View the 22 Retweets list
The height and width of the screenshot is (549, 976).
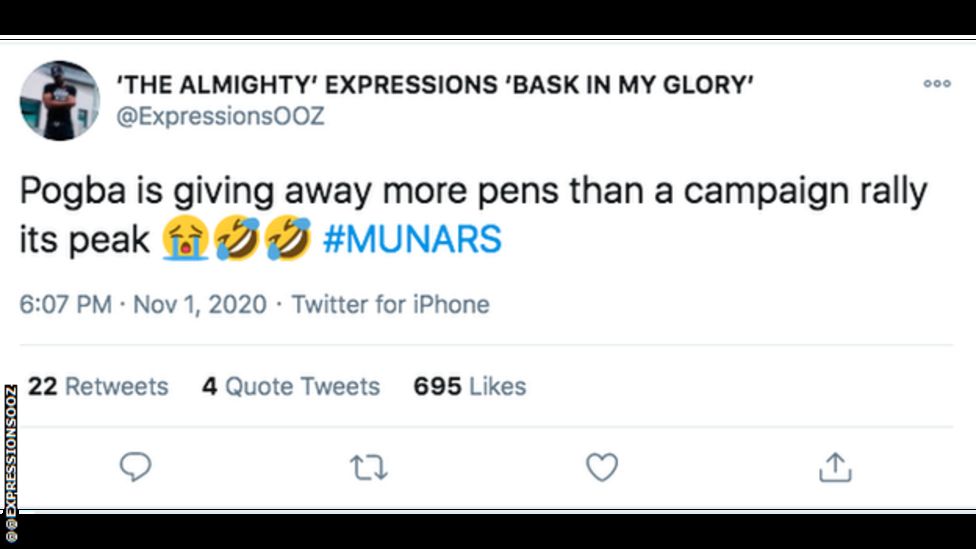pos(98,386)
